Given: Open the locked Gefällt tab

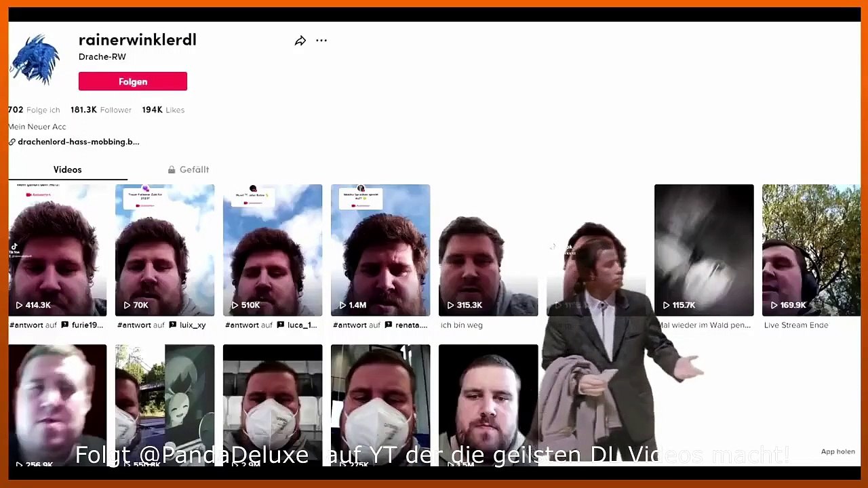Looking at the screenshot, I should [189, 169].
